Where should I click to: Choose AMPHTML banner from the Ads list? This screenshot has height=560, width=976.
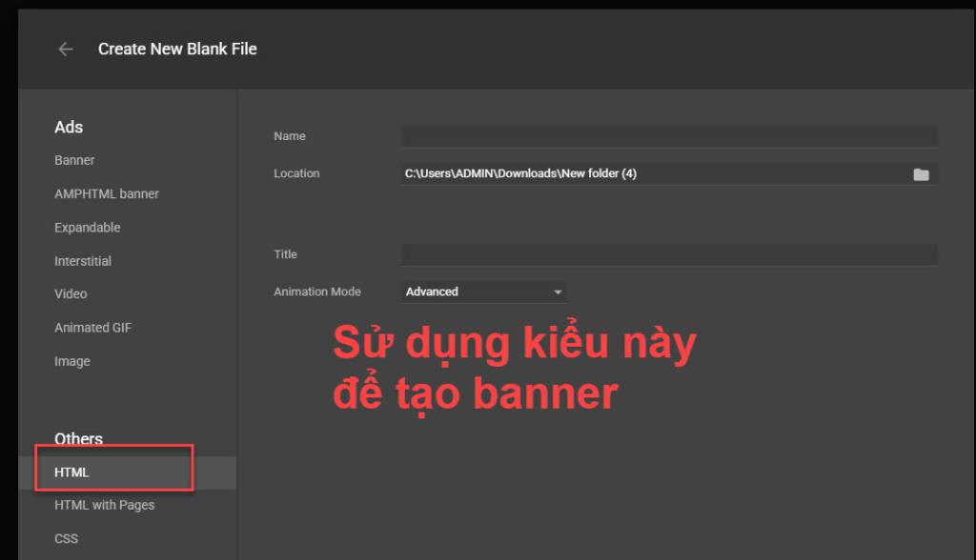(107, 193)
